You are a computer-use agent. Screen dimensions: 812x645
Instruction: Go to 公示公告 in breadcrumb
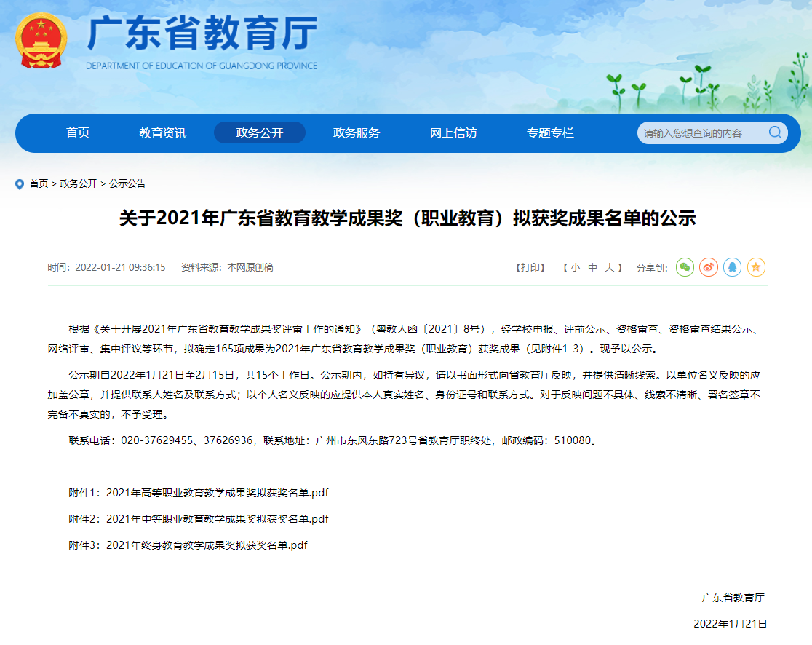[127, 183]
